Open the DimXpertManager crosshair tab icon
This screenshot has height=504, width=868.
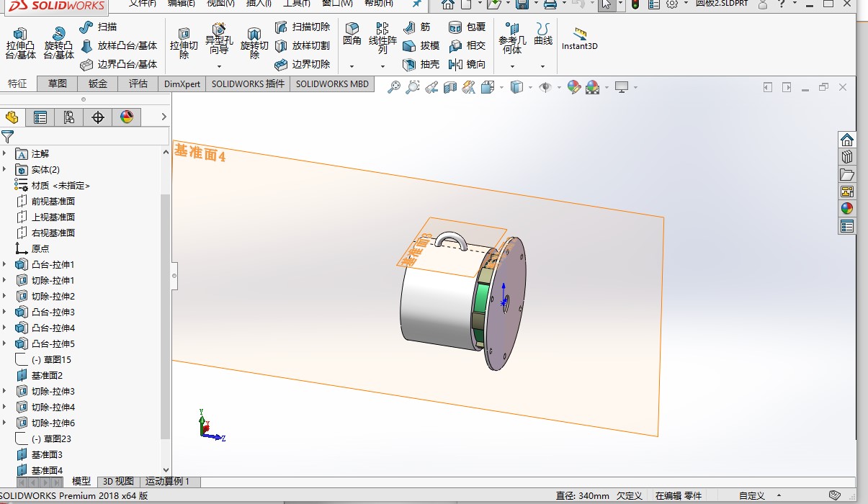pyautogui.click(x=98, y=117)
